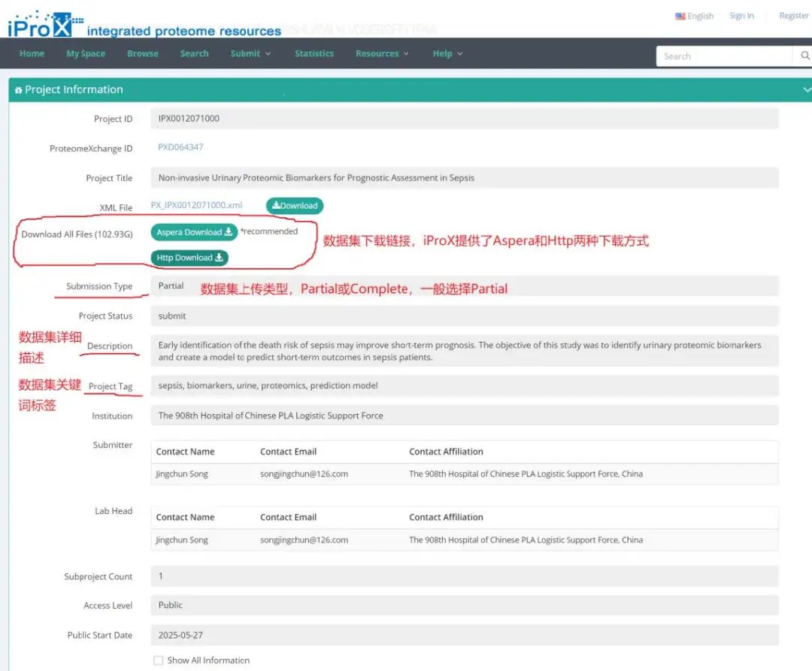Go to the Home menu item
This screenshot has width=812, height=671.
point(32,53)
